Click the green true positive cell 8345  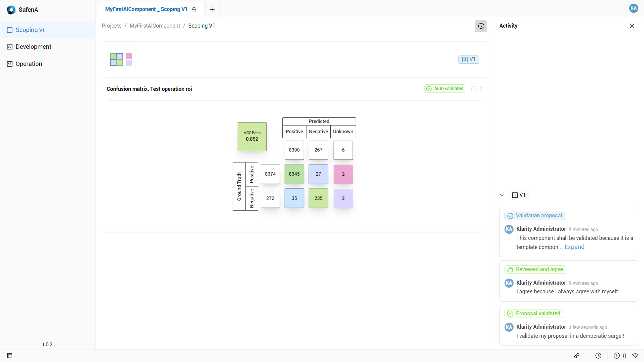tap(294, 174)
